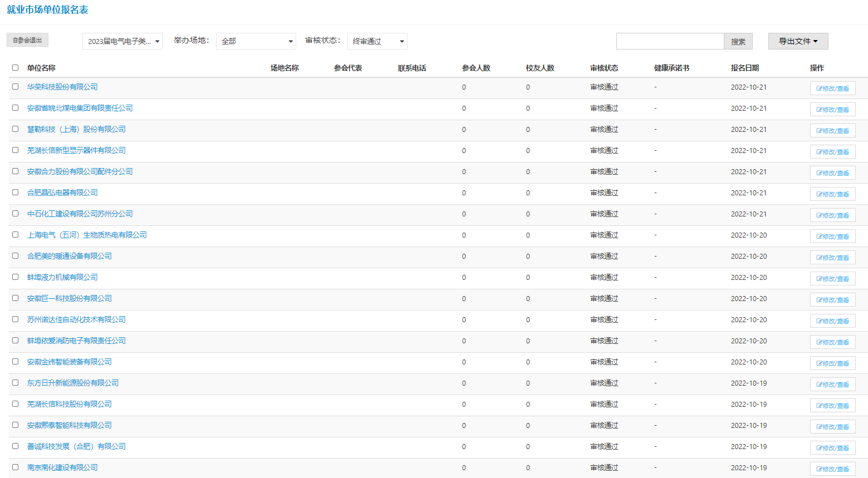This screenshot has width=868, height=478.
Task: Click 修改/查看 for 蚌埠液力机械有限公司
Action: (832, 279)
